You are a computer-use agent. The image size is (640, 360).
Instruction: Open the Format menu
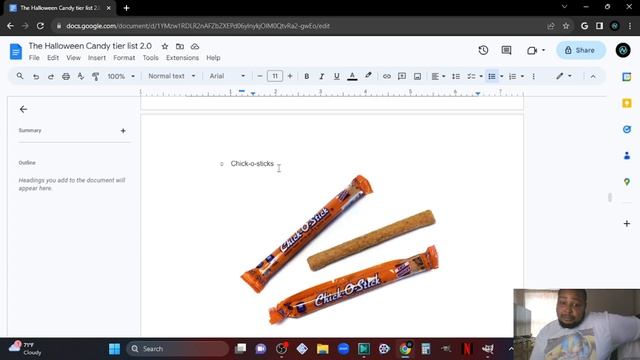pos(124,58)
